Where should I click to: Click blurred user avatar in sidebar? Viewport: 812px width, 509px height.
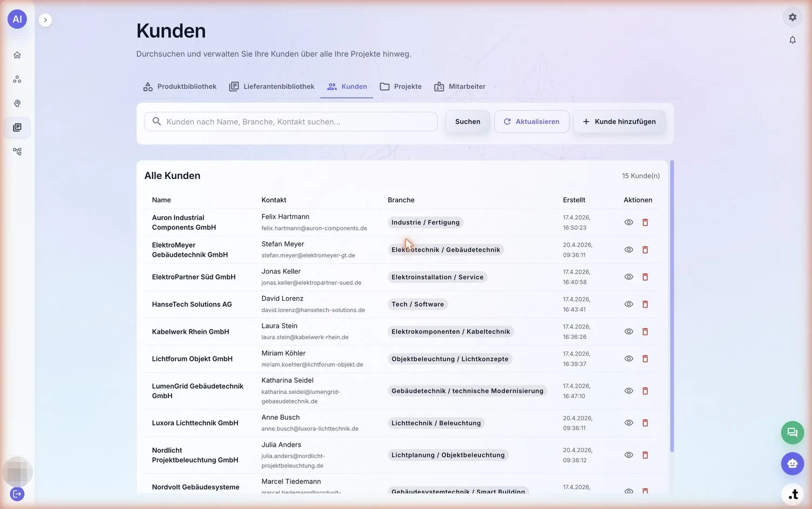click(x=17, y=472)
